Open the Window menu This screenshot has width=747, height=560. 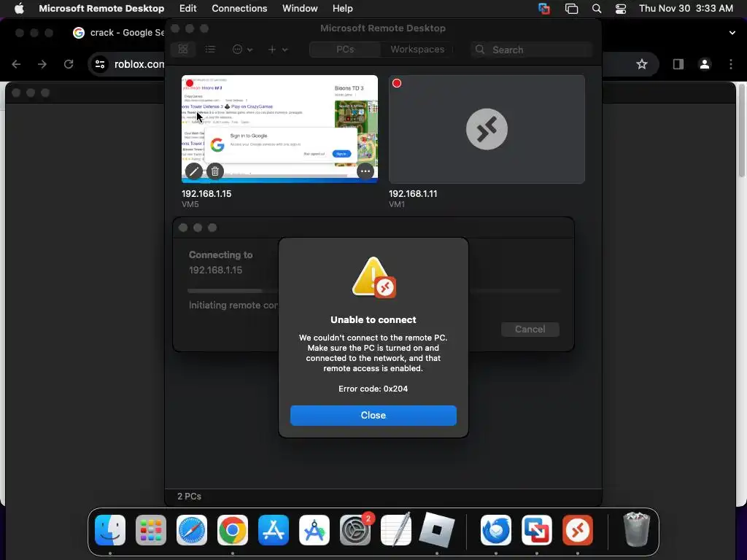(x=300, y=9)
